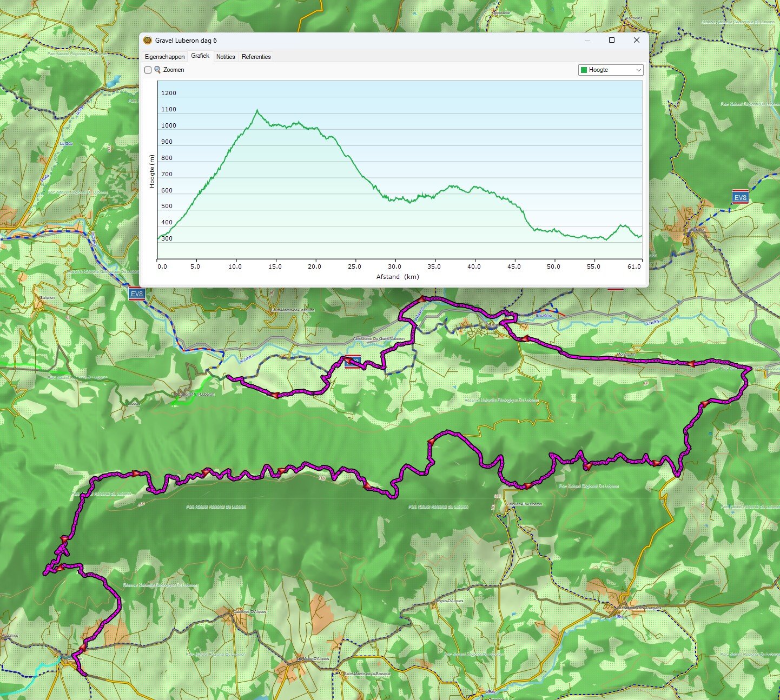
Task: Maximize the Gravel Luberon dag 6 window
Action: pyautogui.click(x=612, y=41)
